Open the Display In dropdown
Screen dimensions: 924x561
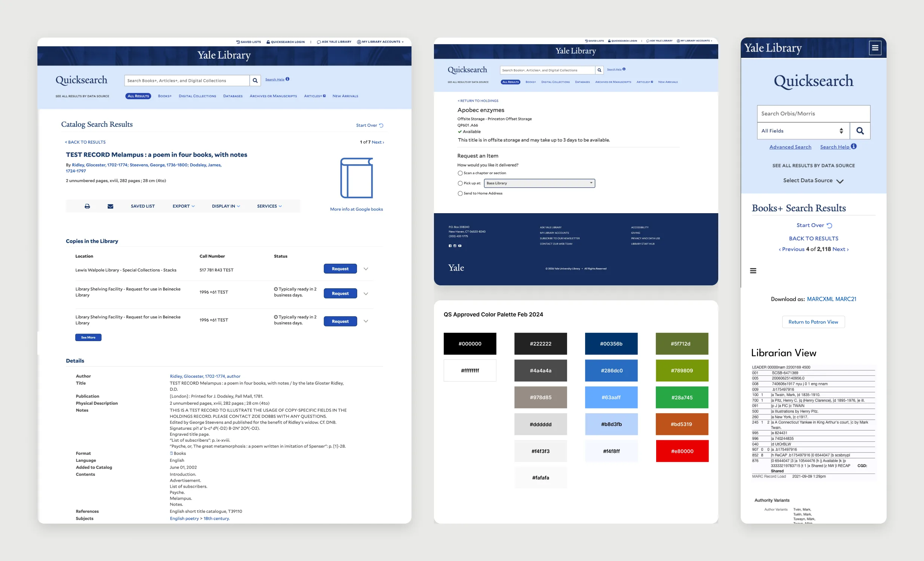pos(226,206)
